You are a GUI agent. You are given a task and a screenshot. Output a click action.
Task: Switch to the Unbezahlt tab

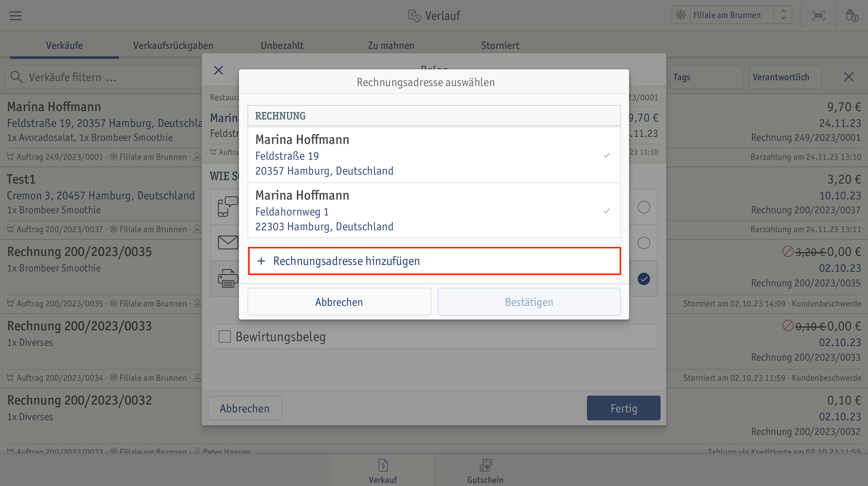(282, 46)
